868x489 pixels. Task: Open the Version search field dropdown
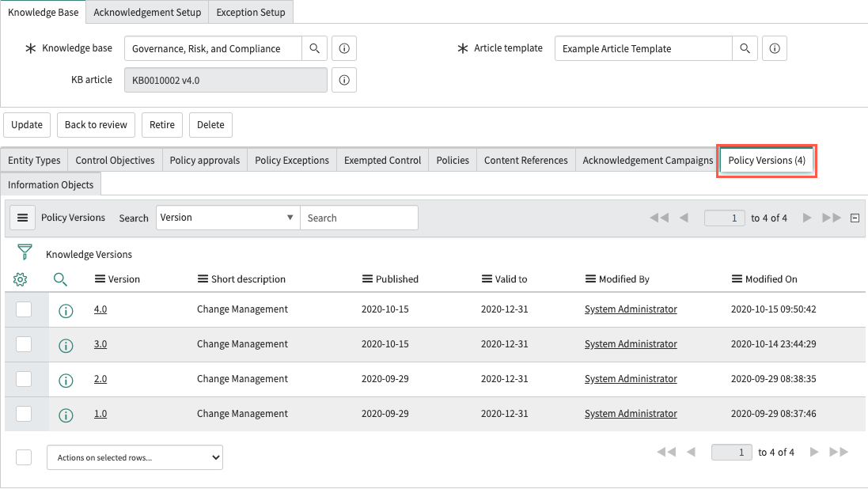228,218
